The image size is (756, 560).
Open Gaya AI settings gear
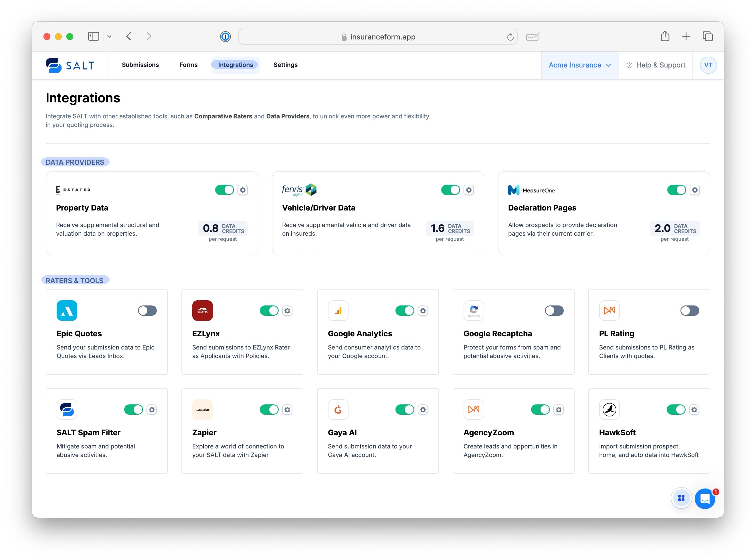click(x=423, y=410)
